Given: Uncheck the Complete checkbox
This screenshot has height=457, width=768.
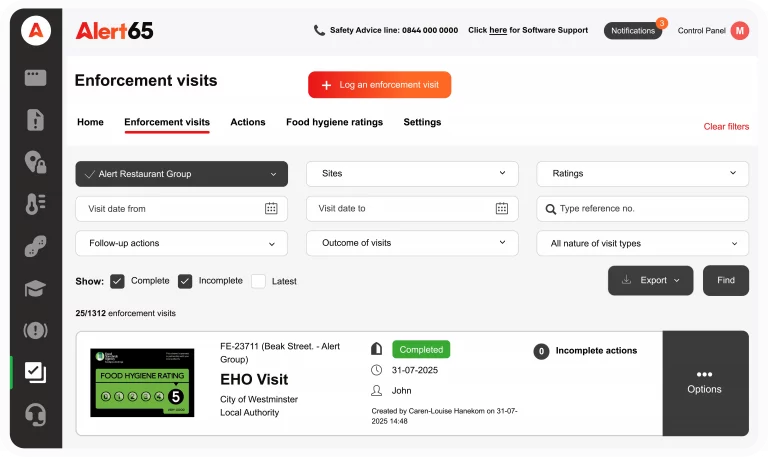Looking at the screenshot, I should point(117,281).
